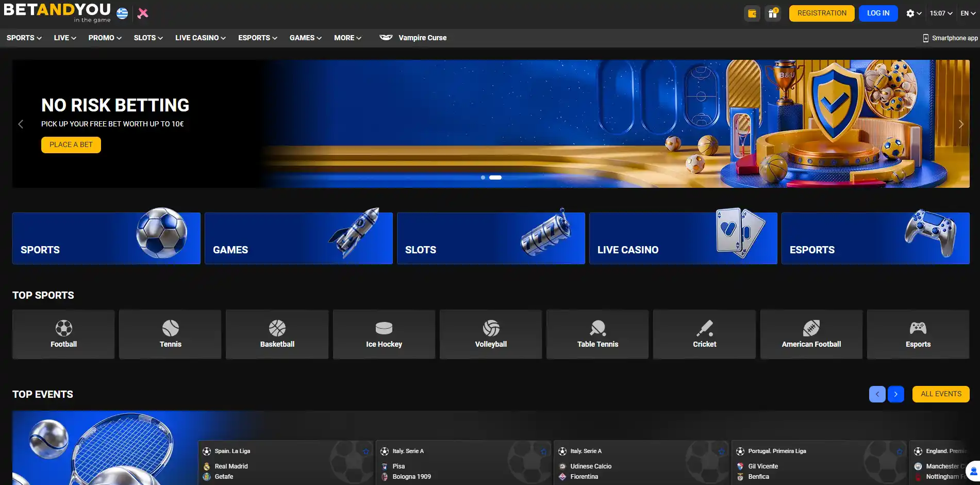Open the Smartphone app link

click(x=950, y=38)
